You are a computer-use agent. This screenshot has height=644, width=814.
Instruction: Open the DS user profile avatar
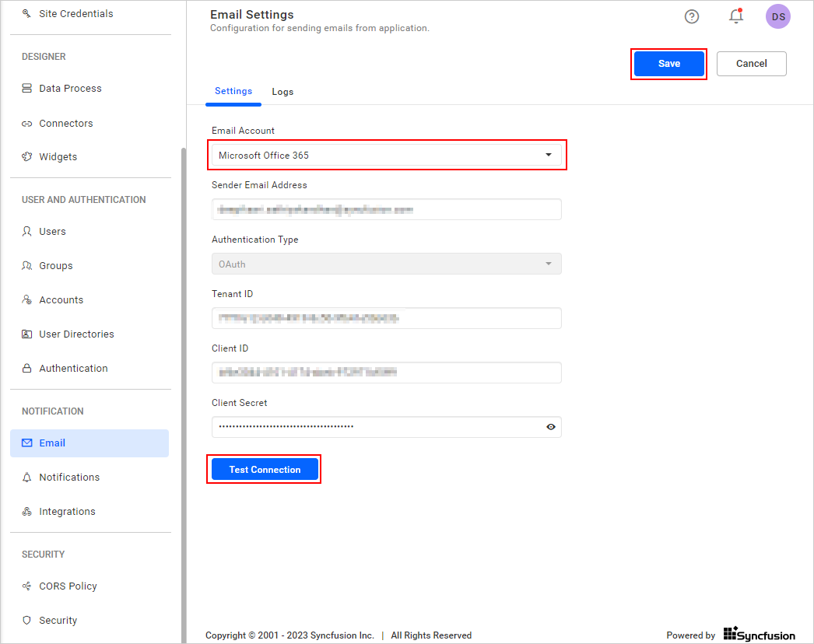tap(778, 16)
